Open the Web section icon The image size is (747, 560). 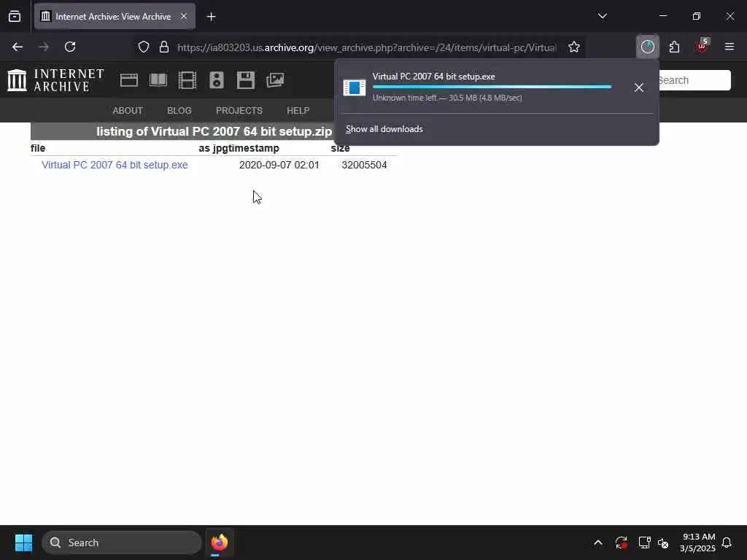pos(128,80)
